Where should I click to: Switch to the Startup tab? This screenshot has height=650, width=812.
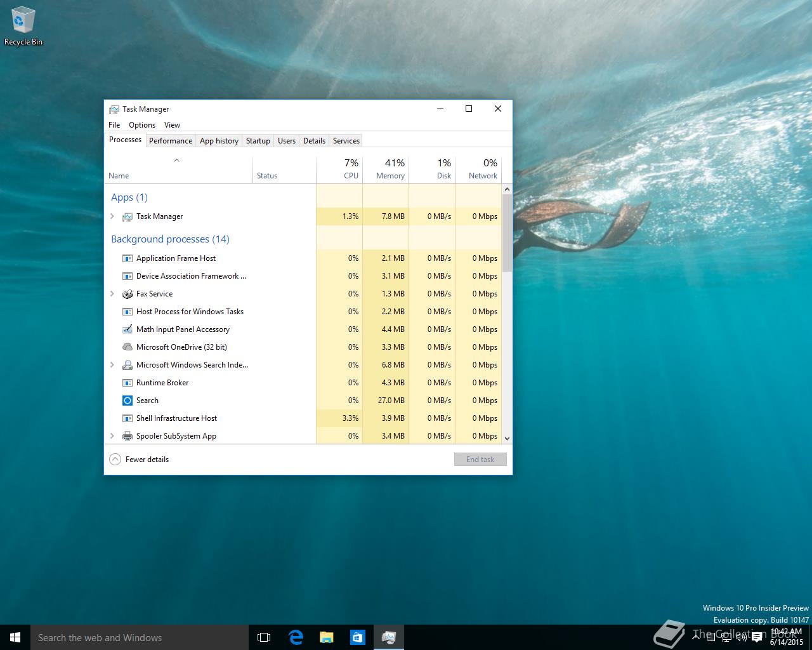tap(258, 141)
